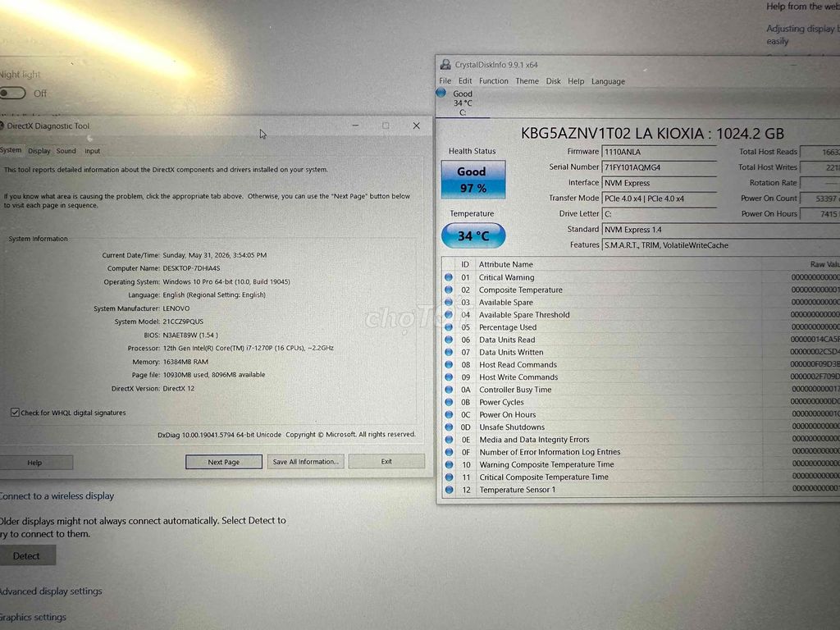This screenshot has height=630, width=840.
Task: Click the DirectX Diagnostic Tool title icon
Action: click(2, 126)
